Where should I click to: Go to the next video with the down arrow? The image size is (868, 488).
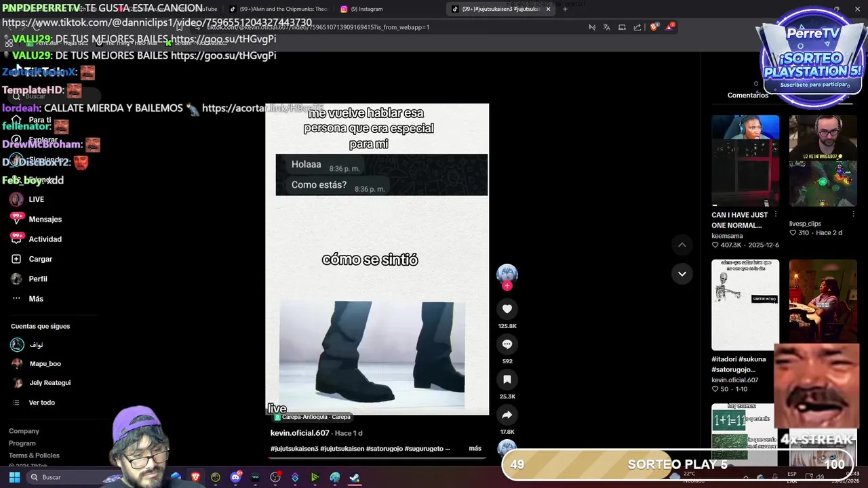coord(682,274)
